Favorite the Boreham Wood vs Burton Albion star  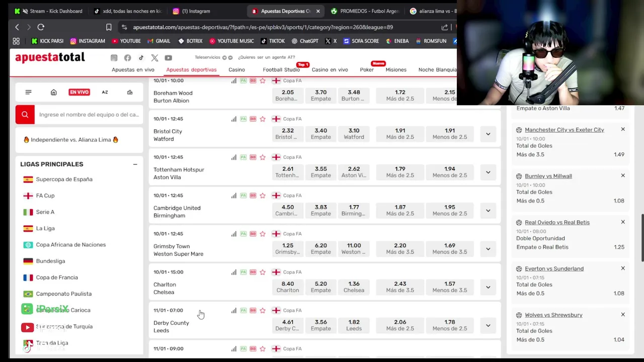click(x=263, y=80)
